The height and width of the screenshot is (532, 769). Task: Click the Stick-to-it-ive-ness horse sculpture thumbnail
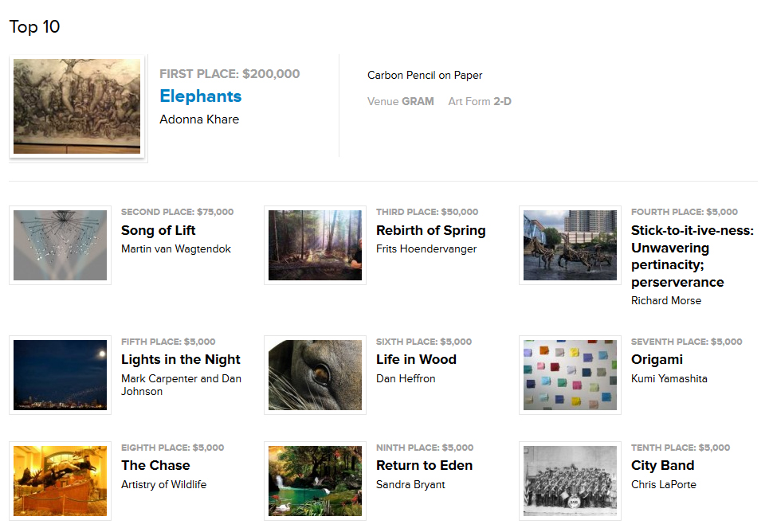[x=570, y=245]
